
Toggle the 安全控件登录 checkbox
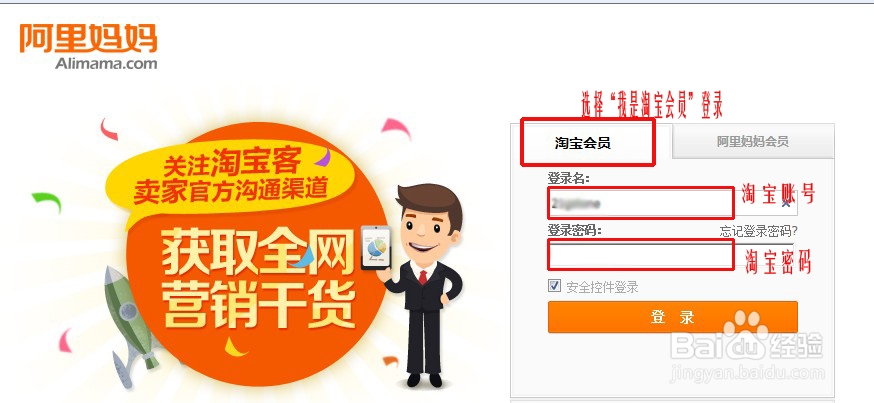click(554, 287)
